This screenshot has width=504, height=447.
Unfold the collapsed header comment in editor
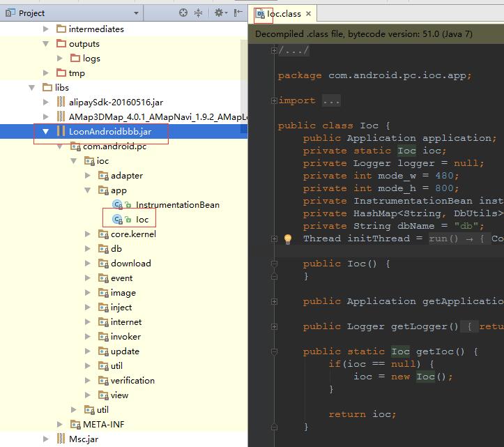pyautogui.click(x=274, y=50)
